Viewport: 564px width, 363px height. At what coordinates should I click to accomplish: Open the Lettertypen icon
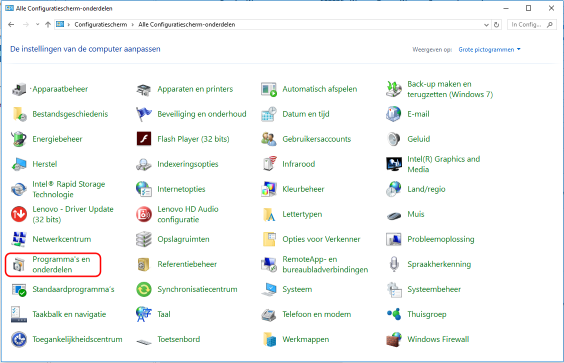pyautogui.click(x=269, y=214)
